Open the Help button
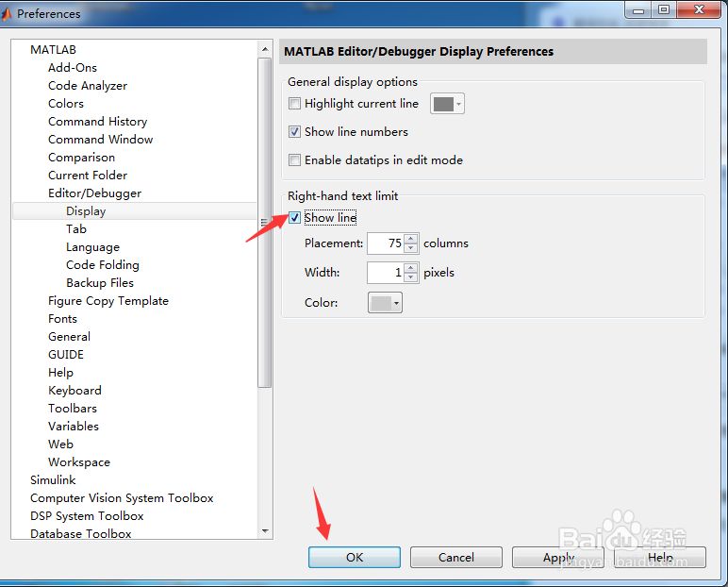 [660, 557]
